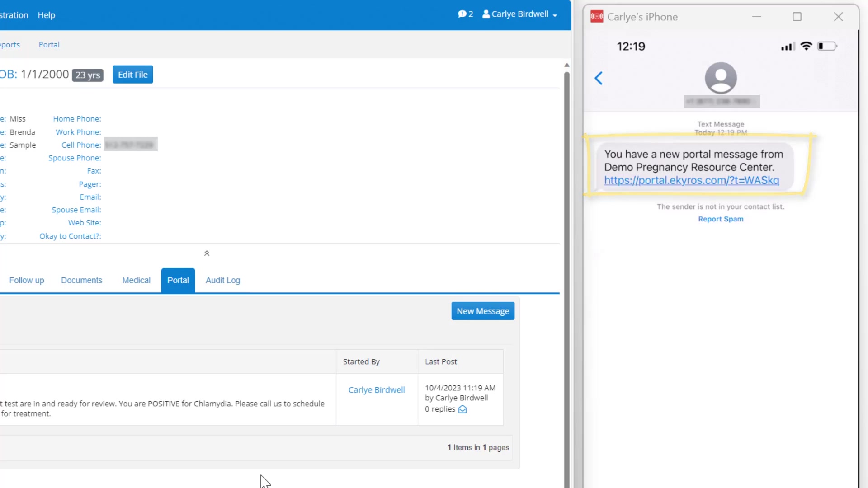Image resolution: width=868 pixels, height=488 pixels.
Task: Click the scrollbar up arrow on the client page
Action: click(x=566, y=66)
